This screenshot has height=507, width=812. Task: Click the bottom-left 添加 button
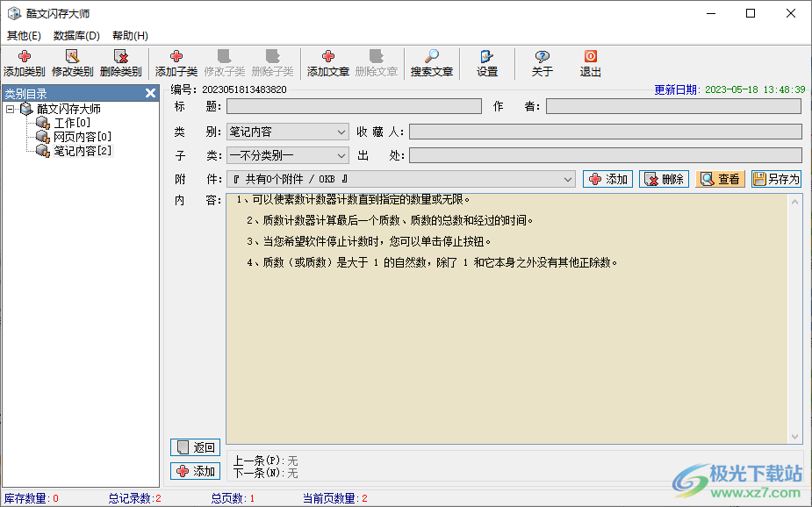195,471
